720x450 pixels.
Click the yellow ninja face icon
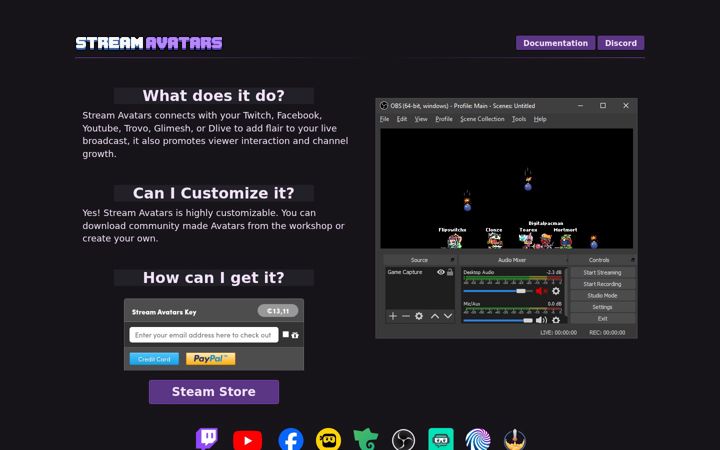[x=328, y=440]
